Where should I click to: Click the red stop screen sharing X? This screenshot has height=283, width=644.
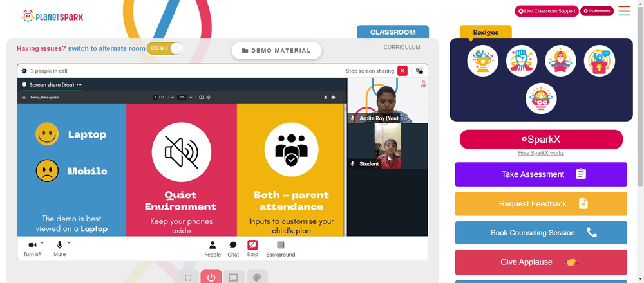pyautogui.click(x=402, y=71)
